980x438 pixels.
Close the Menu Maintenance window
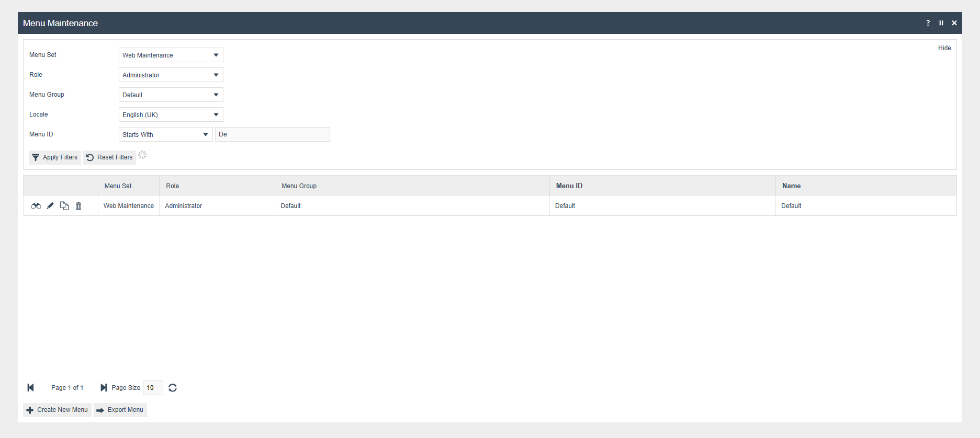click(x=954, y=23)
